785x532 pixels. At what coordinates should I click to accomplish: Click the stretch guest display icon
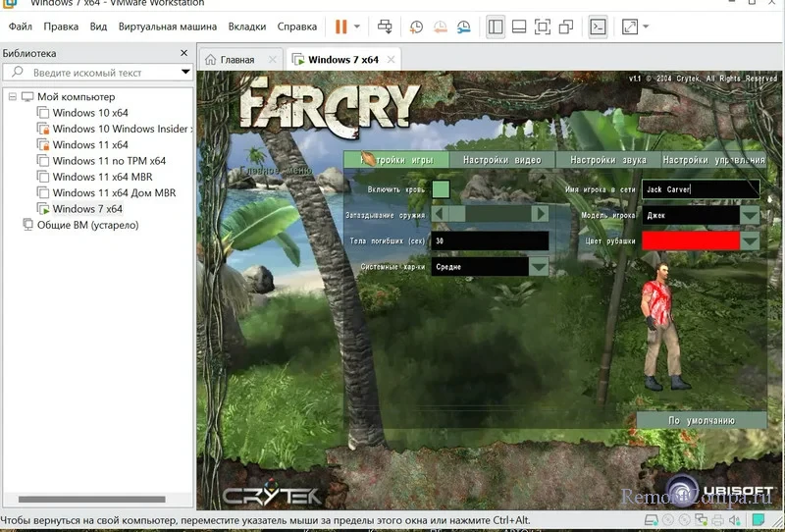pos(630,27)
